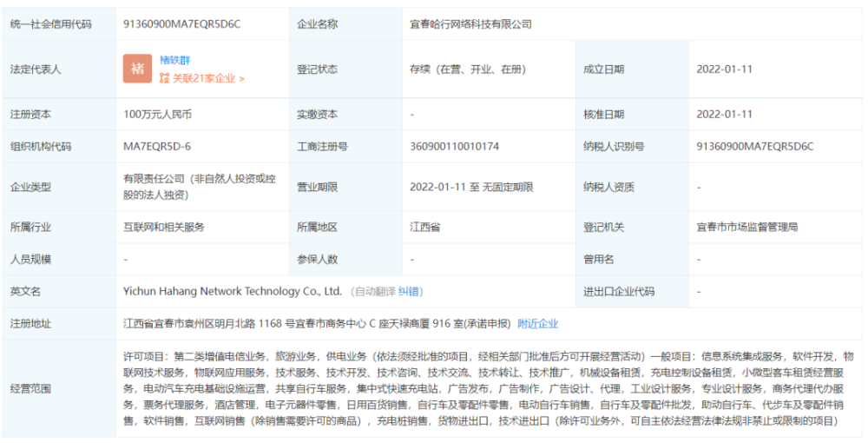The image size is (868, 443).
Task: Click industry value 互联网和相关服务
Action: click(164, 227)
